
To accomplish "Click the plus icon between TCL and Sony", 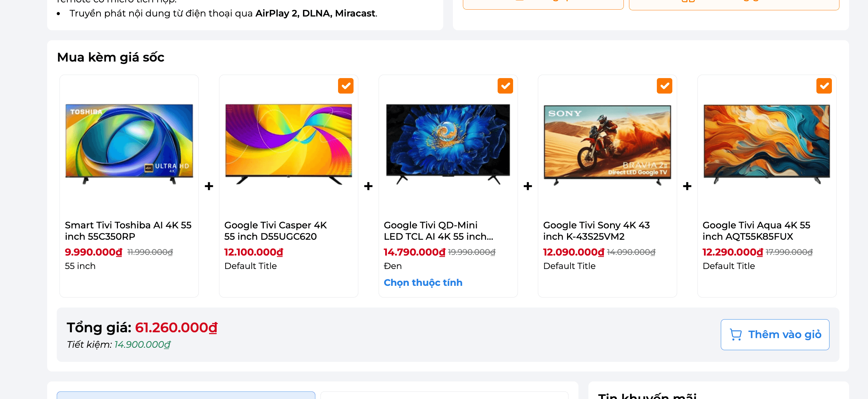I will [528, 186].
